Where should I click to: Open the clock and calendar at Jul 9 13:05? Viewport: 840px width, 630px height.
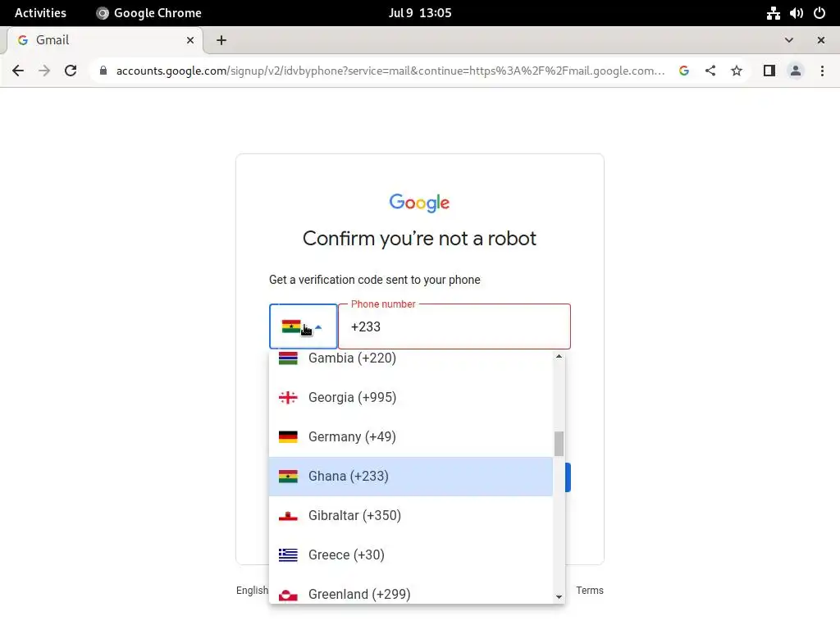(420, 13)
